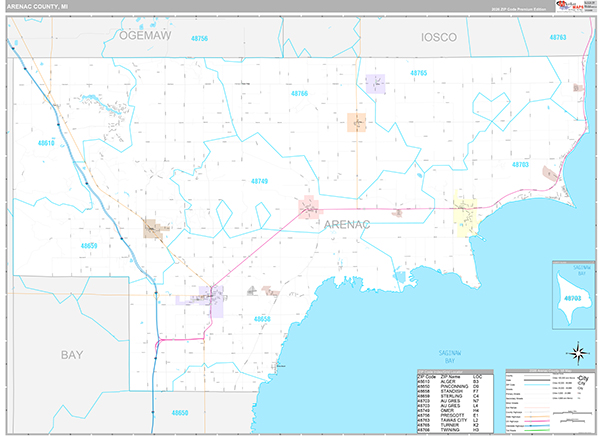Click the pink city area at map center

308,207
